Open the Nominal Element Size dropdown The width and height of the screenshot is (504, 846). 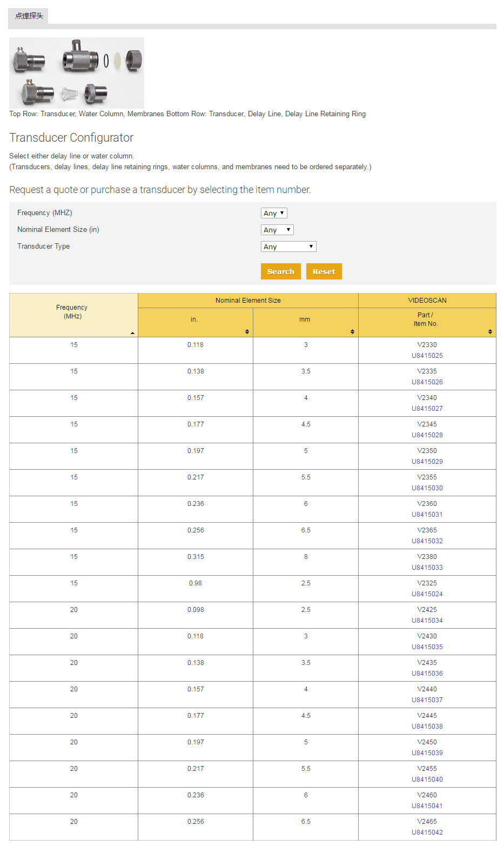(277, 230)
